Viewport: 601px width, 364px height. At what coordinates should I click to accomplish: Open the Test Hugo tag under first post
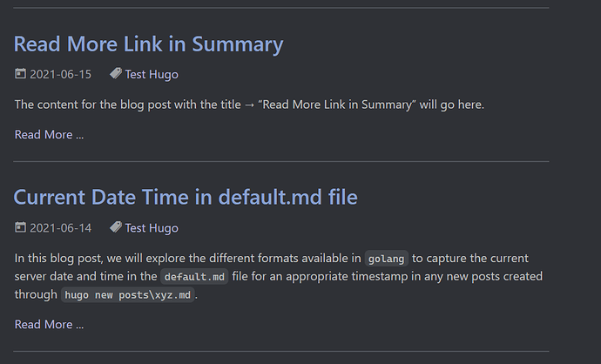pos(152,74)
